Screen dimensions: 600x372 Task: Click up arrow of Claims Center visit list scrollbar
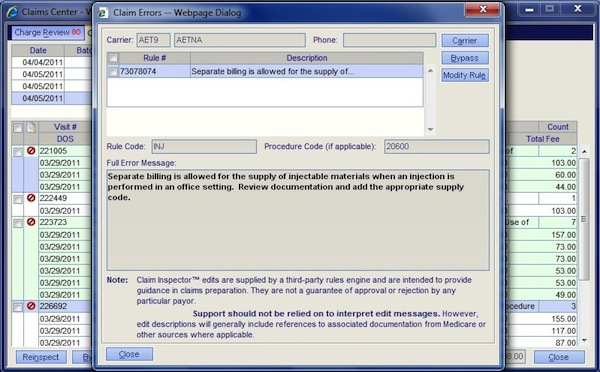coord(584,152)
